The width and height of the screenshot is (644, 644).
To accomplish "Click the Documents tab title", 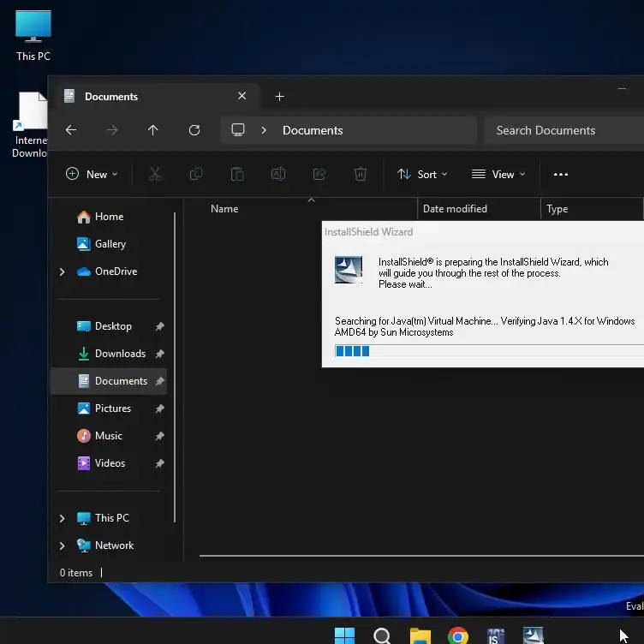I will pyautogui.click(x=111, y=97).
